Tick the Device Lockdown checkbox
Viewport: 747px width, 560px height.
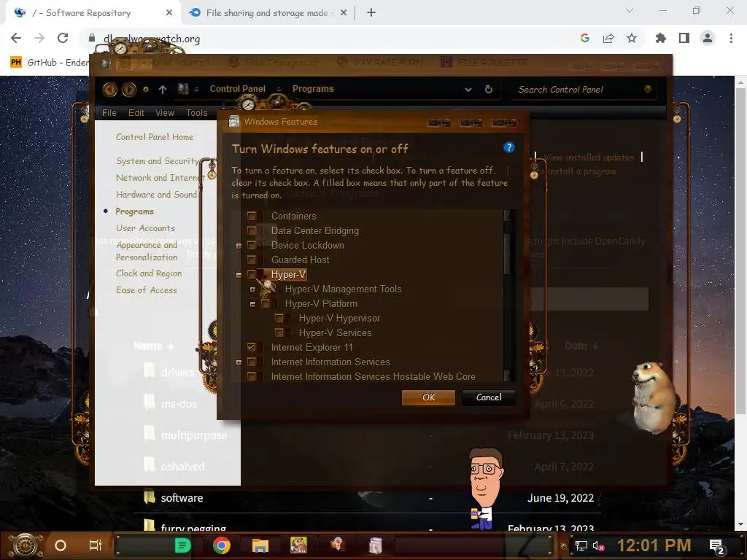point(252,245)
